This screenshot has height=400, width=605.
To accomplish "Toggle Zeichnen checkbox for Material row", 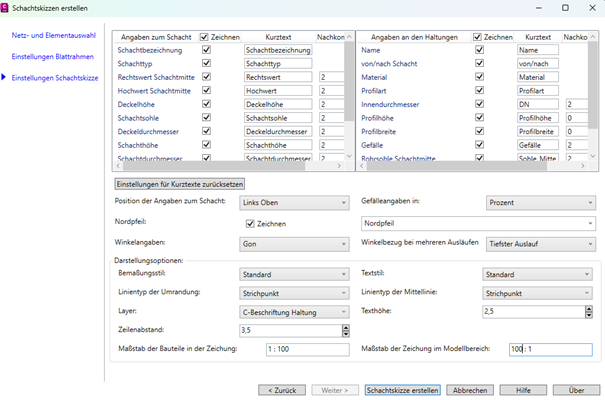I will (x=480, y=76).
